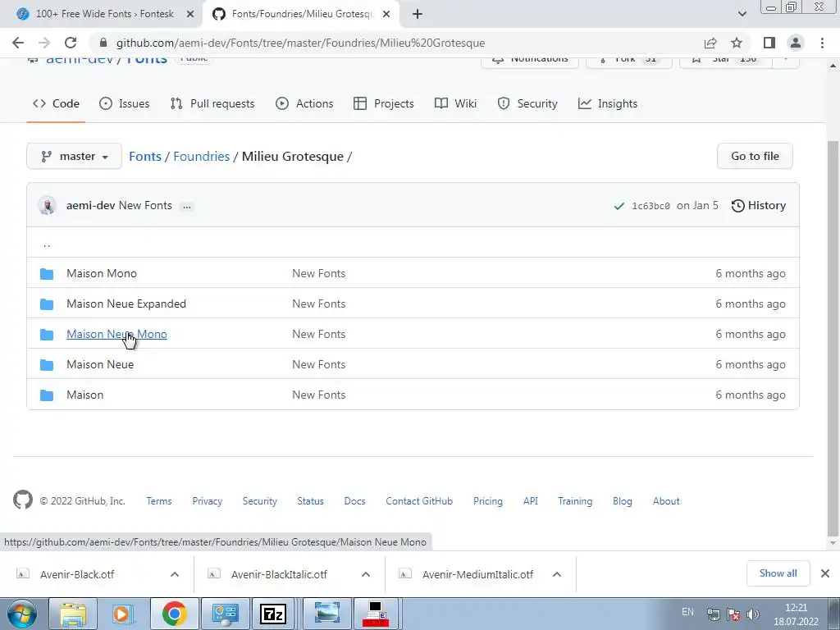Screen dimensions: 840x630
Task: Open the Issues tab
Action: pyautogui.click(x=125, y=103)
